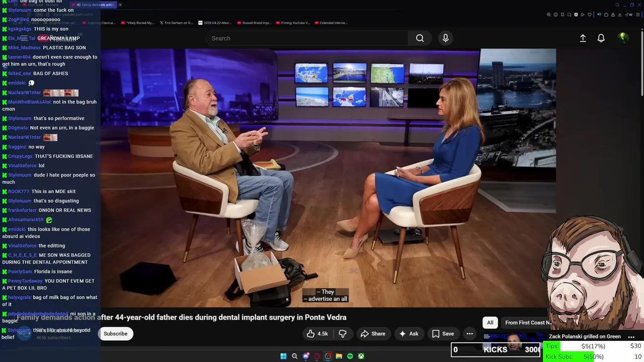The width and height of the screenshot is (644, 362).
Task: Search tabs with title bar magnifier
Action: [617, 5]
